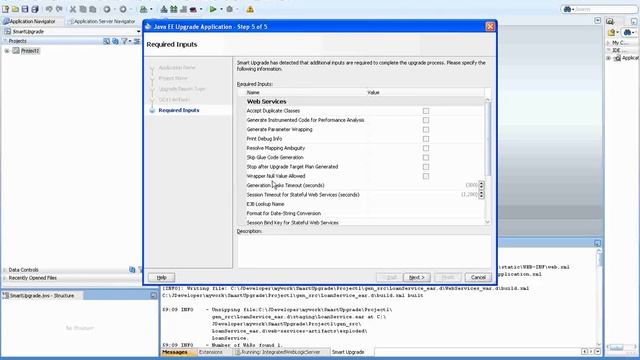Click the Forward navigation round icon
Image resolution: width=640 pixels, height=360 pixels.
[x=123, y=9]
